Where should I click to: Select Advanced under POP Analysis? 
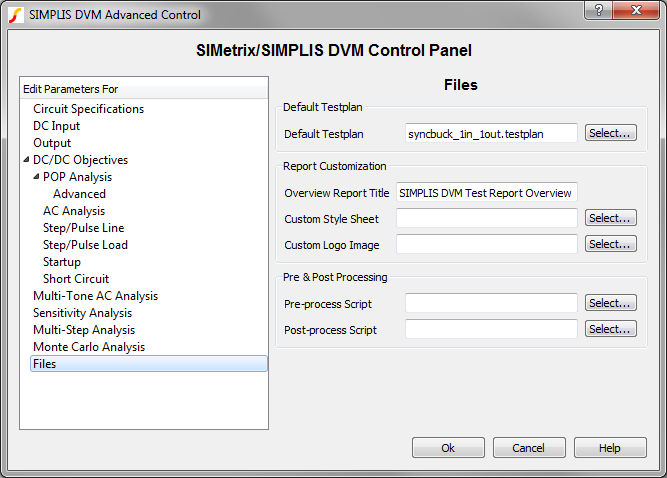tap(79, 194)
